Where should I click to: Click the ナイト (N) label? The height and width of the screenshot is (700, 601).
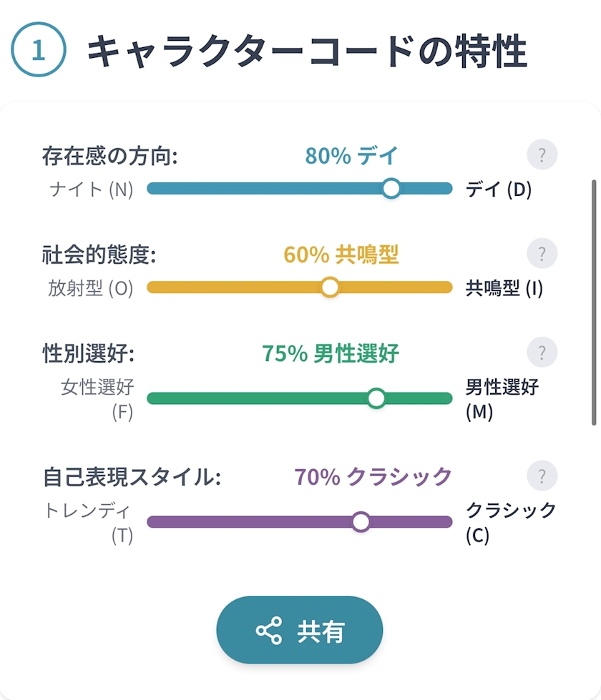[92, 190]
